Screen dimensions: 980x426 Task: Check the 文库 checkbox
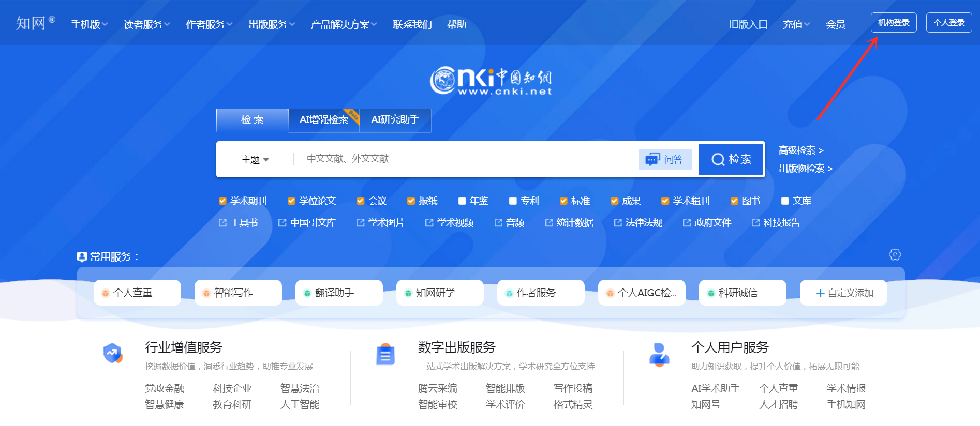click(785, 201)
